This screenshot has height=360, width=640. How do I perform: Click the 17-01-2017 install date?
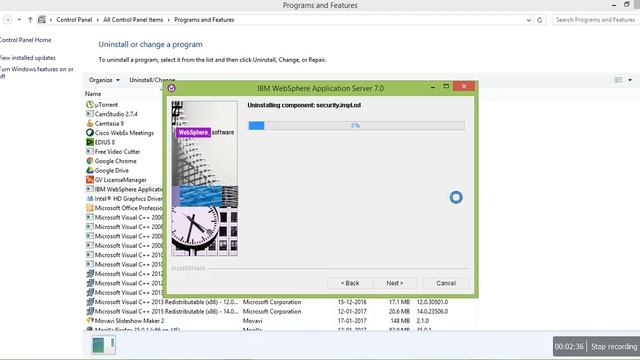pyautogui.click(x=352, y=321)
